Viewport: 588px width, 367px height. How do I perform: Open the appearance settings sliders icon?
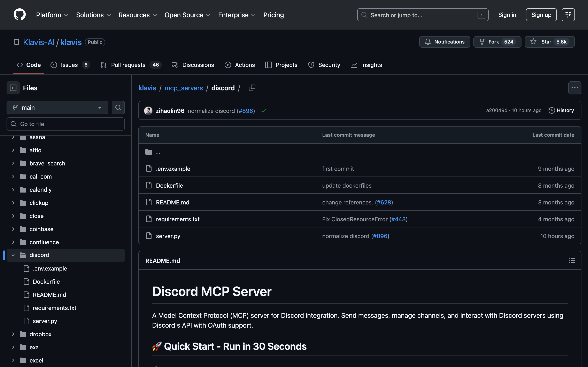(568, 15)
